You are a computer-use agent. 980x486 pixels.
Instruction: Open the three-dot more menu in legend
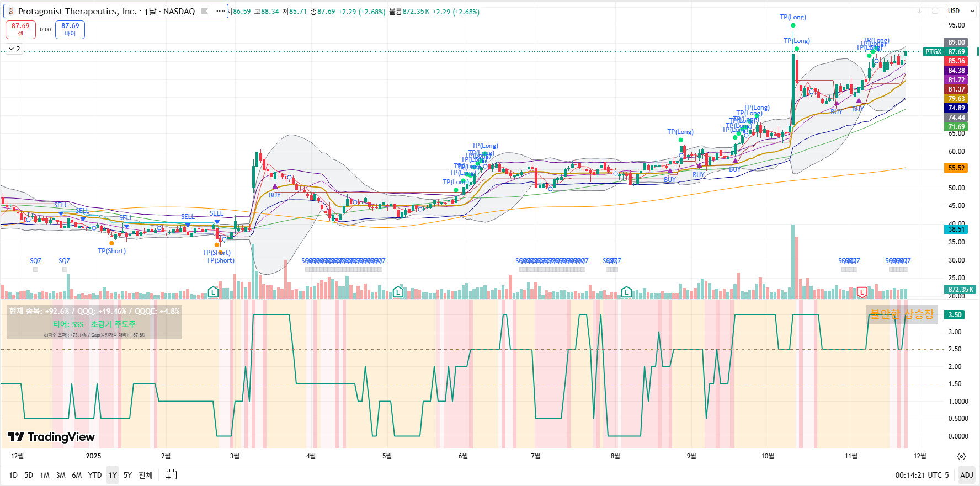(x=220, y=11)
